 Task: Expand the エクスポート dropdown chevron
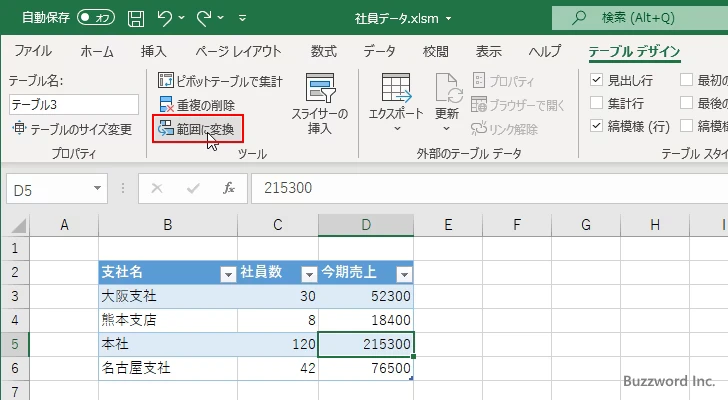click(x=397, y=129)
